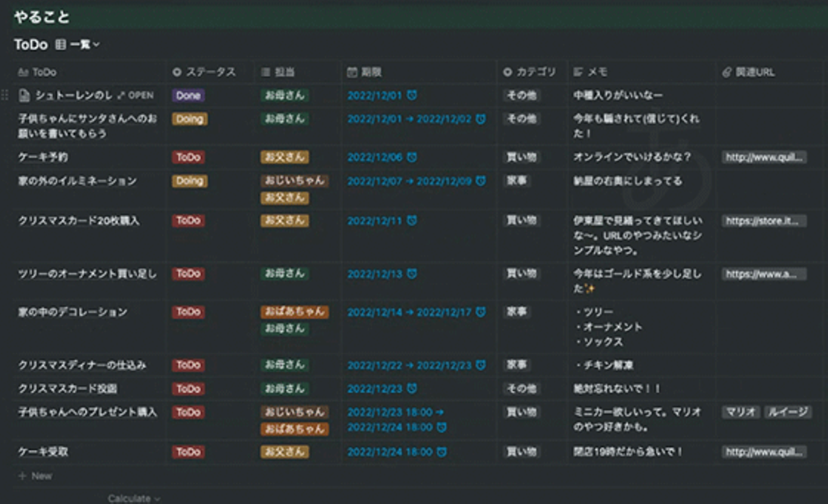Screen dimensions: 828x504
Task: Open the ToDo status of ケーキ受取
Action: click(189, 452)
